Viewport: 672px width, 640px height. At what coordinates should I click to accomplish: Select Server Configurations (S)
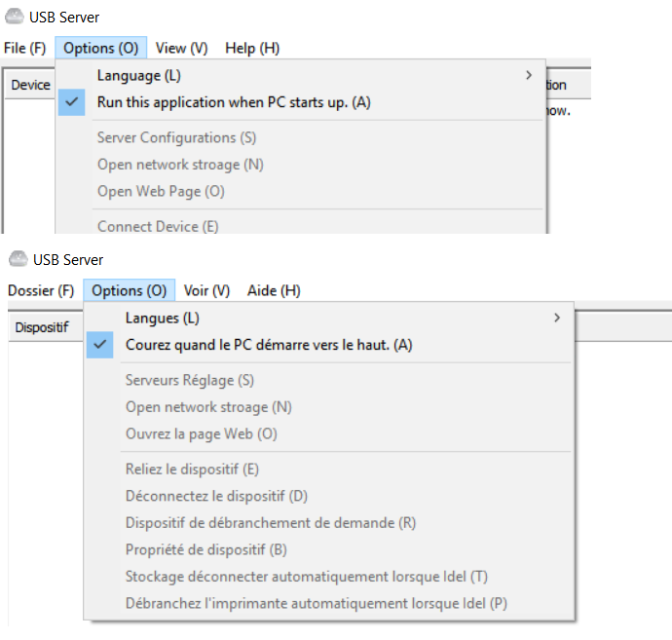[x=176, y=138]
